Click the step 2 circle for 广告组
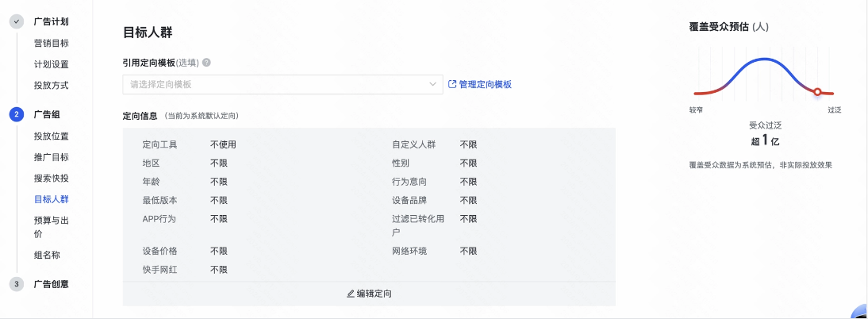The width and height of the screenshot is (868, 319). (x=17, y=114)
